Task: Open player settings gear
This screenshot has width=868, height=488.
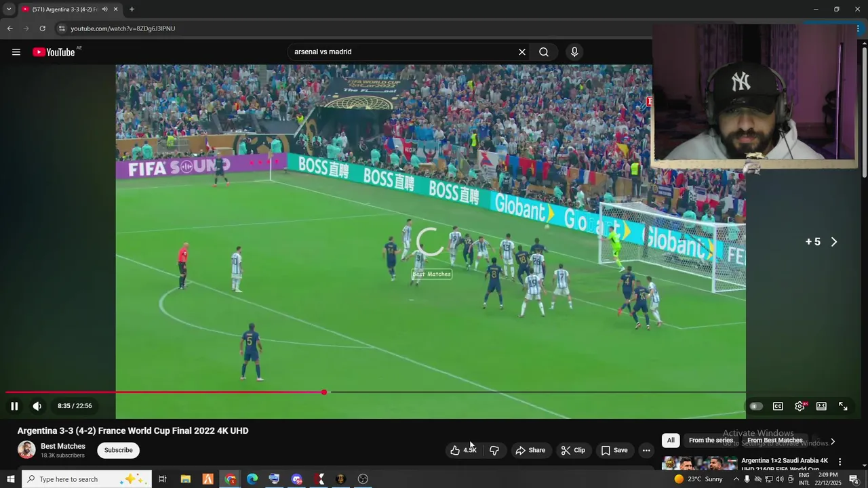Action: (800, 406)
